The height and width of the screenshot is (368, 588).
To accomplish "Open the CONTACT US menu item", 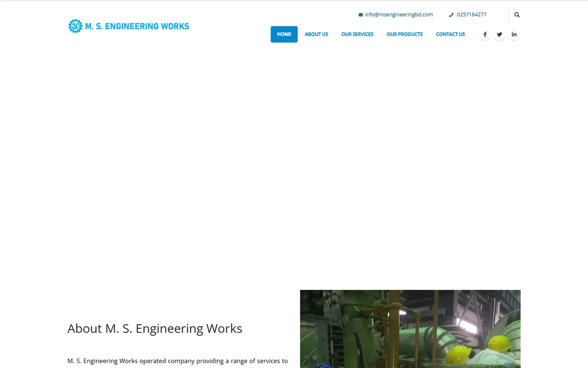I will point(450,34).
